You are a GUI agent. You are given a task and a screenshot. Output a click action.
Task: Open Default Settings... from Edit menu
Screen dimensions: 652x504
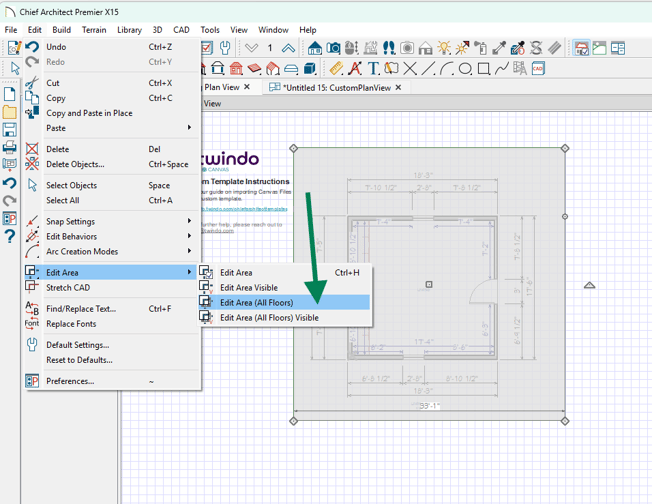(x=113, y=345)
